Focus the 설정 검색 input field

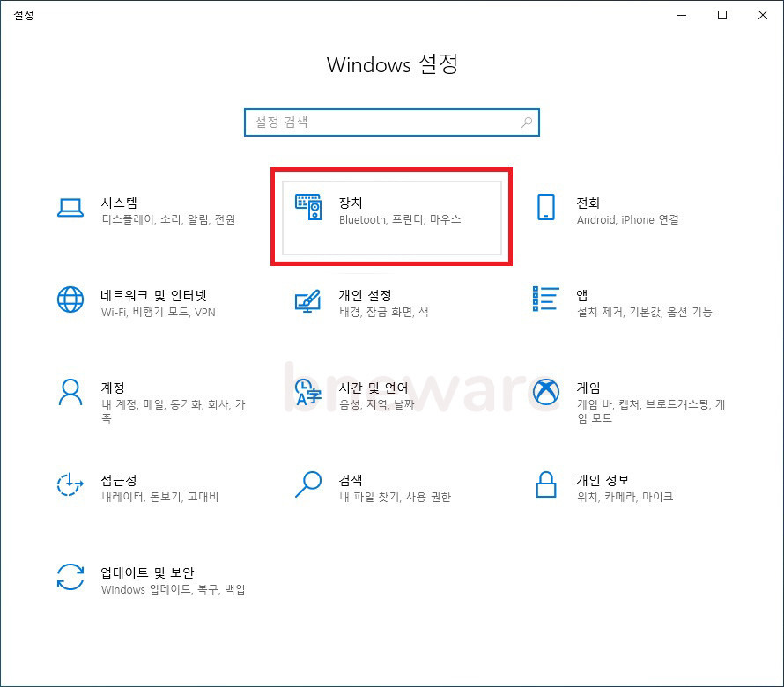click(392, 122)
